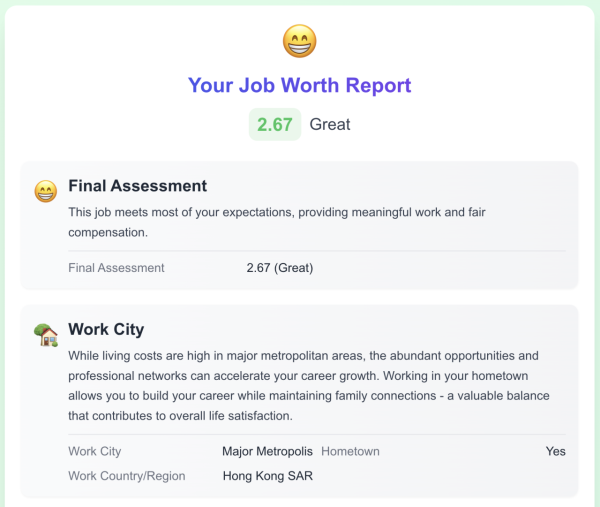
Task: Click the Final Assessment section heading
Action: tap(137, 186)
